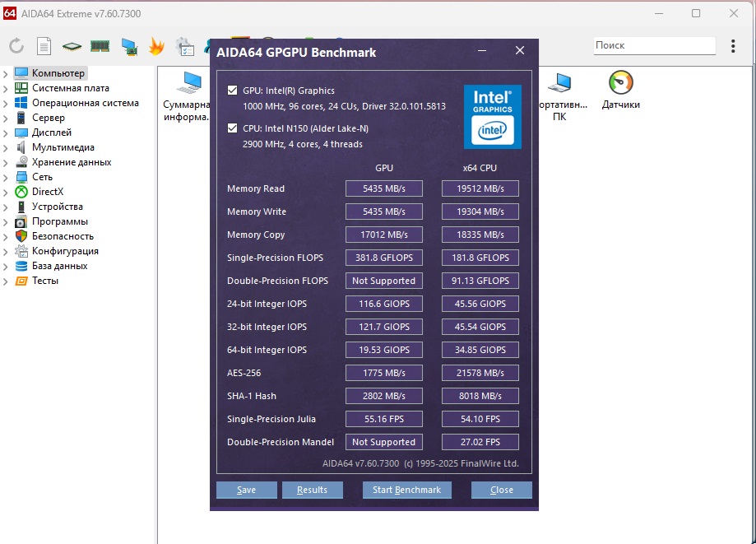This screenshot has width=756, height=544.
Task: Click CPU Double-Precision Mandel 27.02 FPS
Action: pos(480,442)
